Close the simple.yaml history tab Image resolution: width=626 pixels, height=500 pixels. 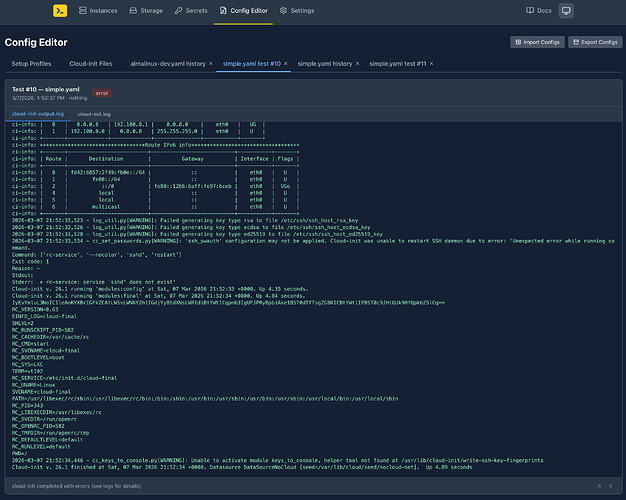tap(358, 63)
